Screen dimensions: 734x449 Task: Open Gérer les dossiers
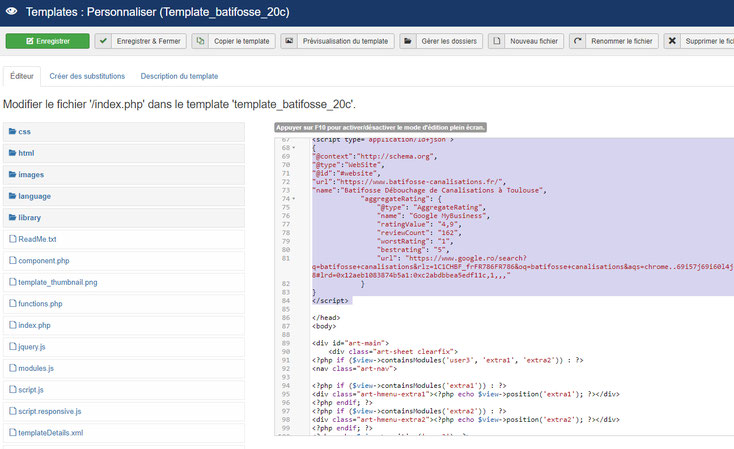[441, 41]
